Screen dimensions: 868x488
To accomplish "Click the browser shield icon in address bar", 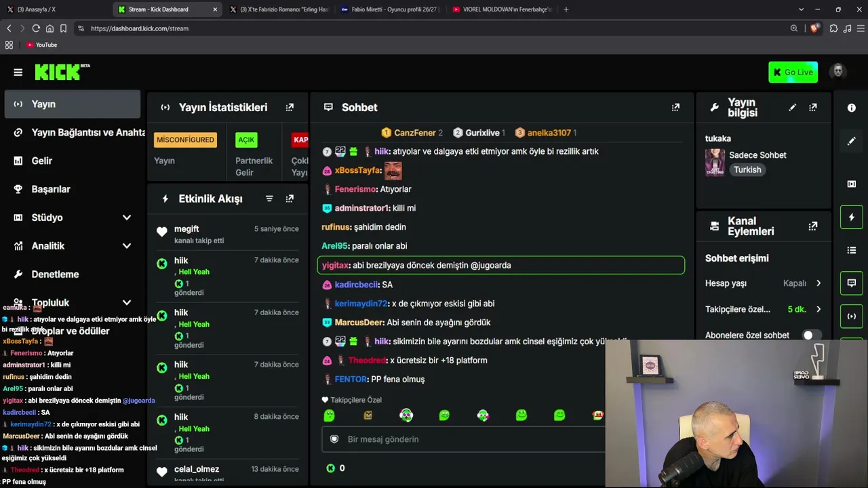I will pos(814,28).
